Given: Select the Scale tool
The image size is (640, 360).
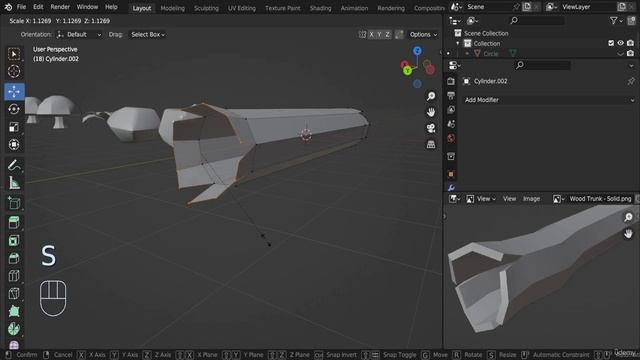Looking at the screenshot, I should point(14,127).
